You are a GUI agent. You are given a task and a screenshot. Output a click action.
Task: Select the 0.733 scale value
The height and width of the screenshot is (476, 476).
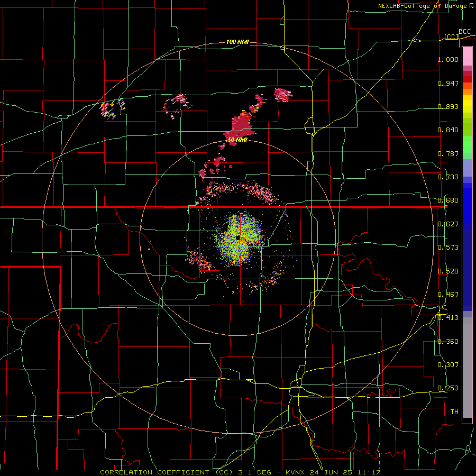coord(448,177)
